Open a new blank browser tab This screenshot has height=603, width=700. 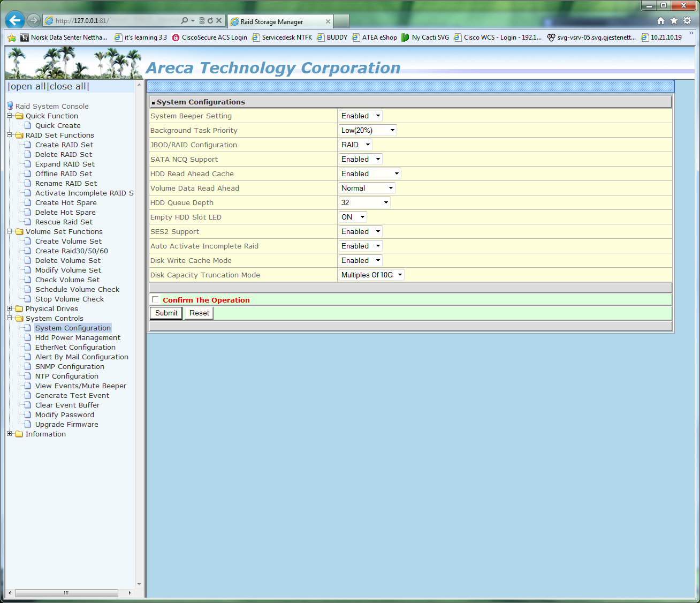tap(341, 21)
